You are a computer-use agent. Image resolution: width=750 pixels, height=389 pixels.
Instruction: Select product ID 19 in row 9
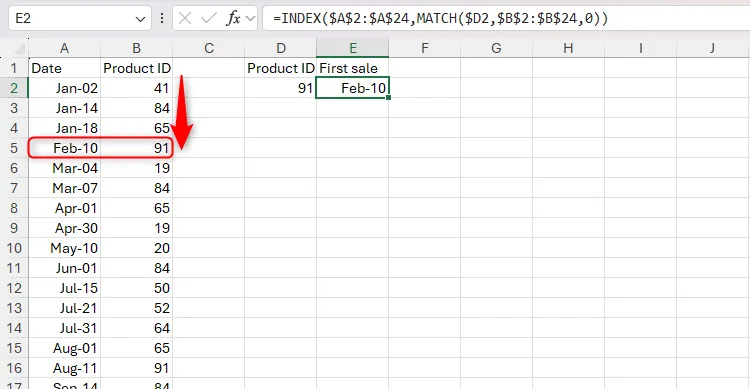(137, 228)
